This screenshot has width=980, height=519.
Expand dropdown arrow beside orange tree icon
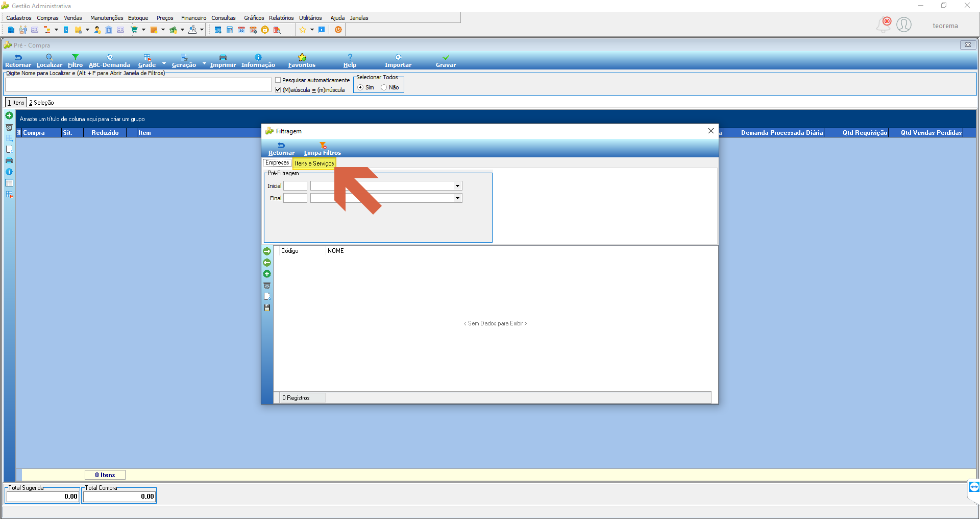coord(56,30)
